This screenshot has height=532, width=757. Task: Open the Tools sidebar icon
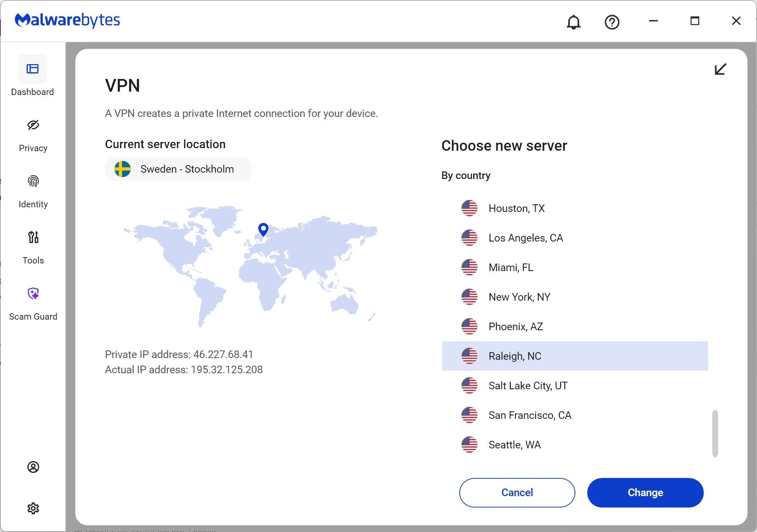[33, 237]
